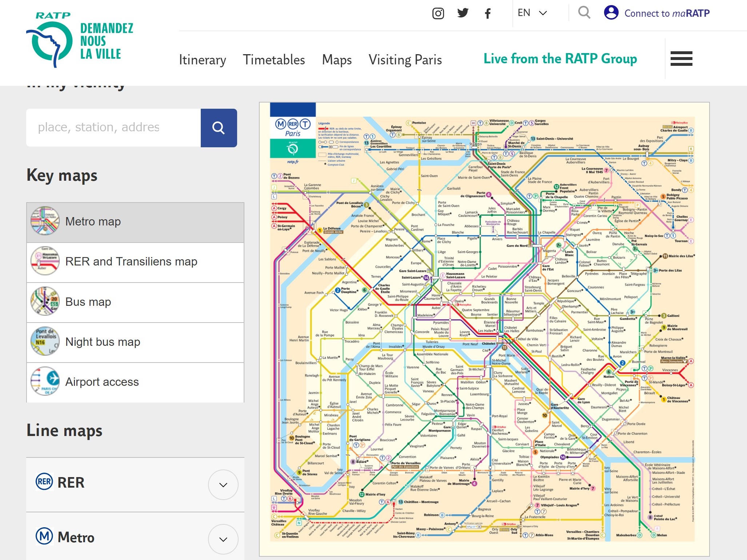Open the Itinerary menu

pos(202,60)
